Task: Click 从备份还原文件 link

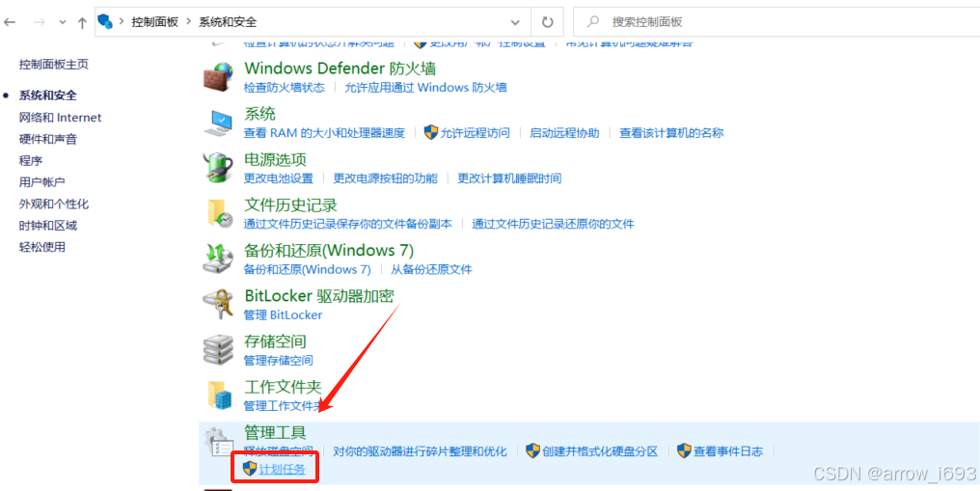Action: (x=431, y=270)
